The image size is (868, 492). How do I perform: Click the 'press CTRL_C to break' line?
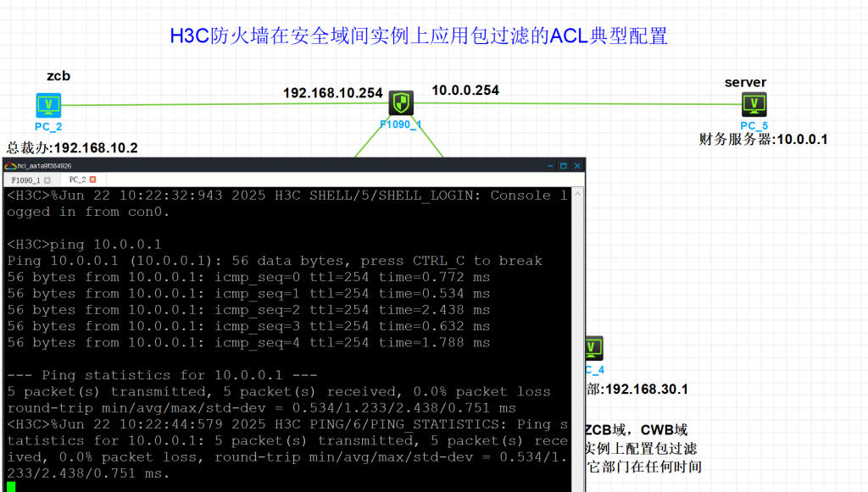pyautogui.click(x=275, y=261)
